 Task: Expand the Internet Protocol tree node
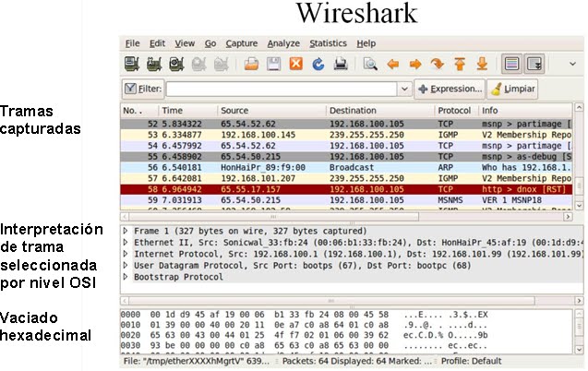tap(126, 254)
